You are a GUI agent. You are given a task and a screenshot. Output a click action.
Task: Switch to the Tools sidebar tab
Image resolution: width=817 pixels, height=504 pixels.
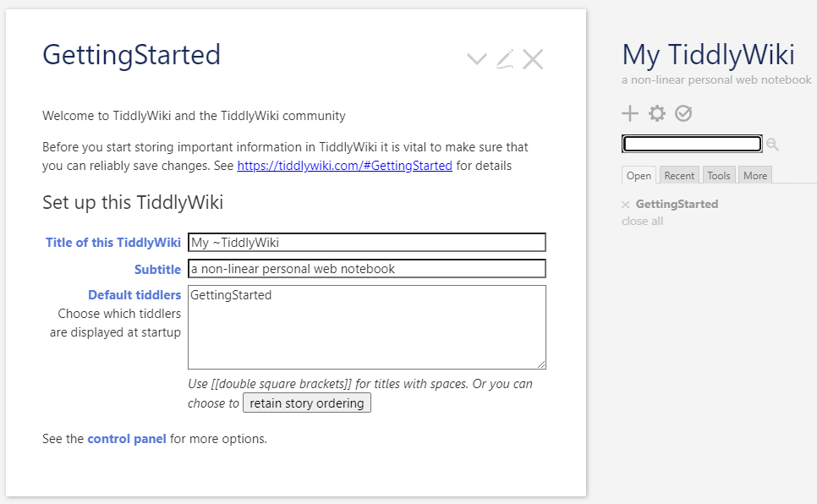719,176
